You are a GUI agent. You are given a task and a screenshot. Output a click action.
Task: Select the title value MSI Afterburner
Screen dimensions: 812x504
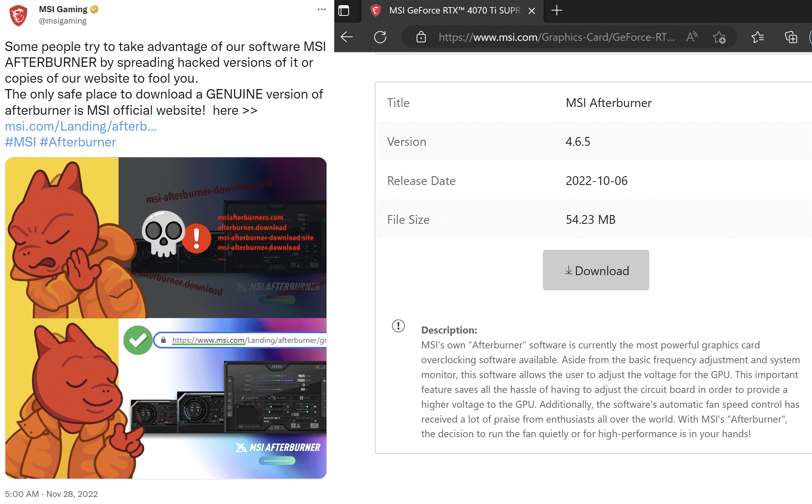[608, 103]
